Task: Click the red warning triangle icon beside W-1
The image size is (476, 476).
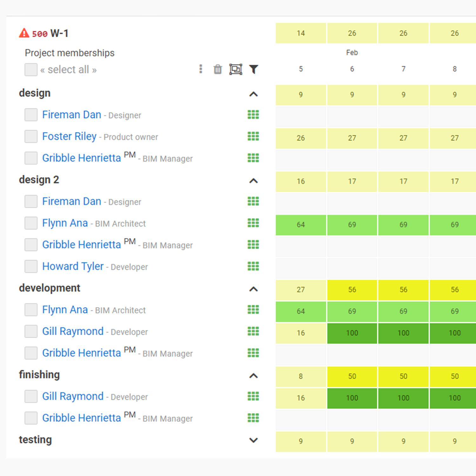Action: (x=24, y=33)
